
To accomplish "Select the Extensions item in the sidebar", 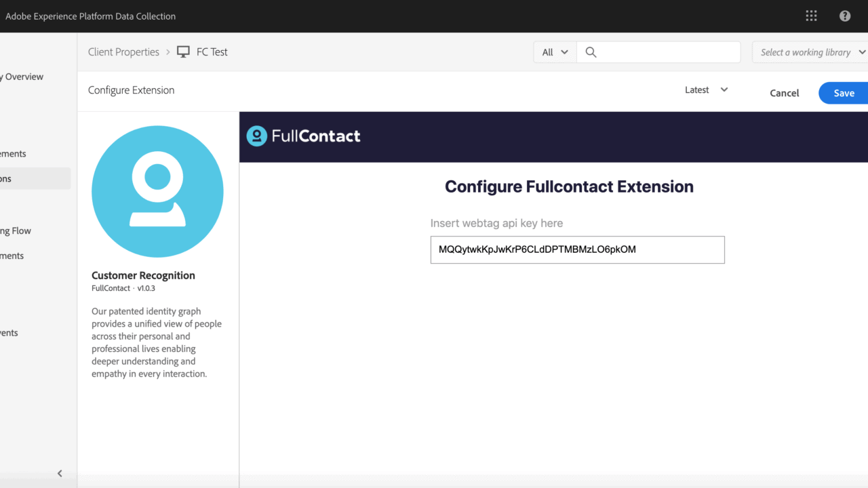I will (x=7, y=179).
